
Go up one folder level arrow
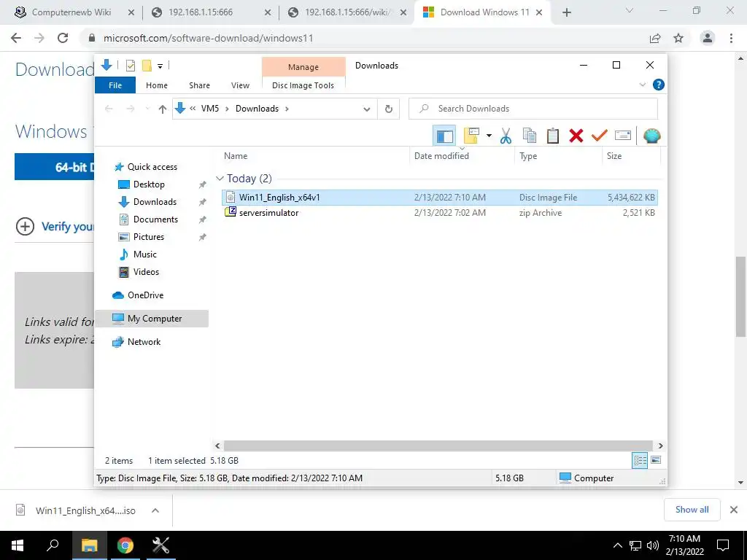pos(163,109)
